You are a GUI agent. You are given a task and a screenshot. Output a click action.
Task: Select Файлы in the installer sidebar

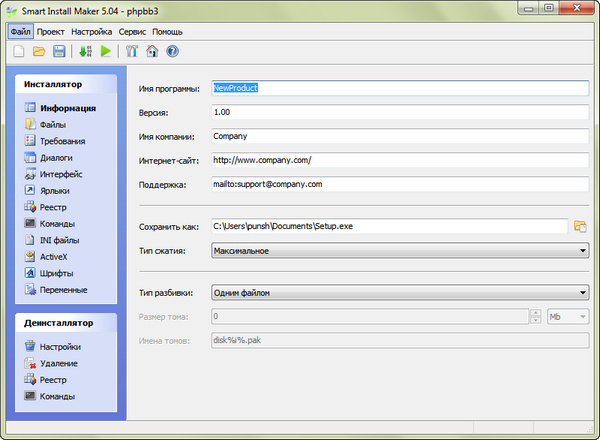tap(53, 125)
